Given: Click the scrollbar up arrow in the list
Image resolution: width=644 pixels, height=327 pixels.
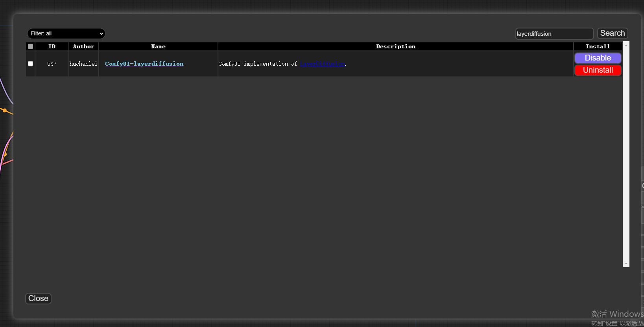Looking at the screenshot, I should 626,45.
